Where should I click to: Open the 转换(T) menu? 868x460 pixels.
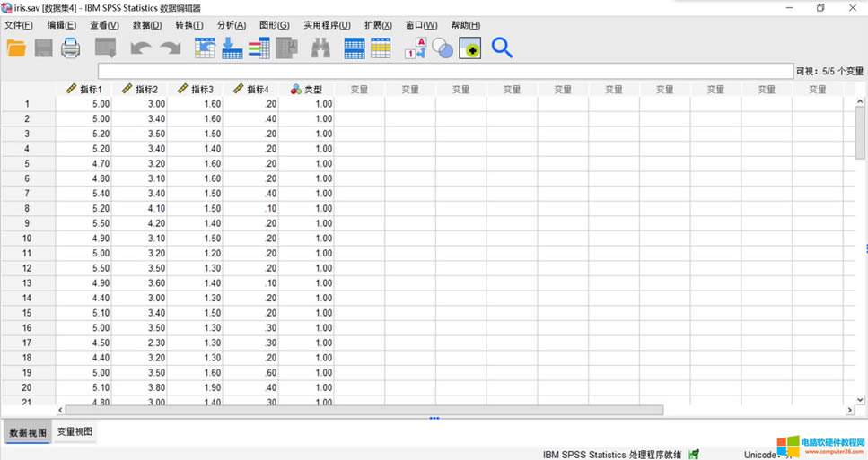coord(189,25)
